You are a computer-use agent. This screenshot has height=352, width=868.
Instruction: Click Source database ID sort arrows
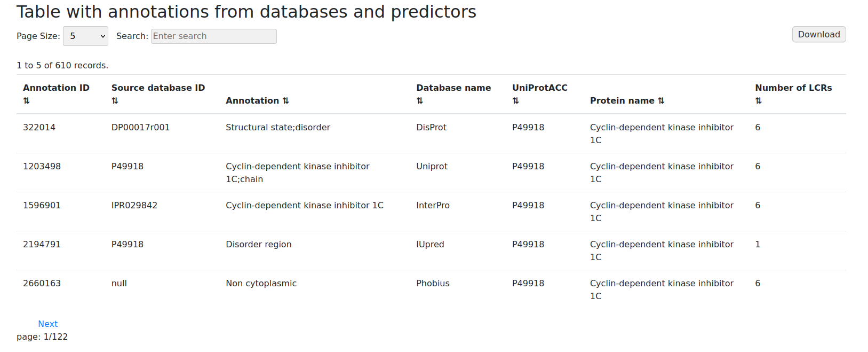(x=115, y=101)
